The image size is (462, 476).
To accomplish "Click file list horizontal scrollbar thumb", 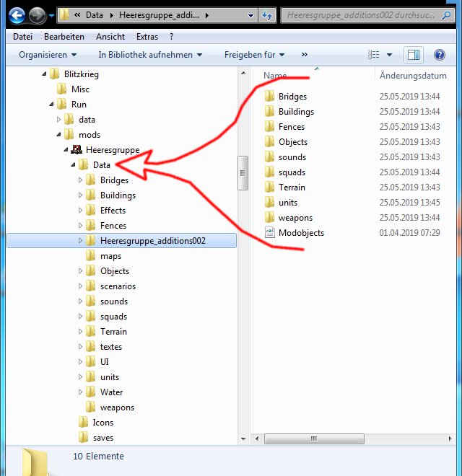I will pyautogui.click(x=314, y=438).
